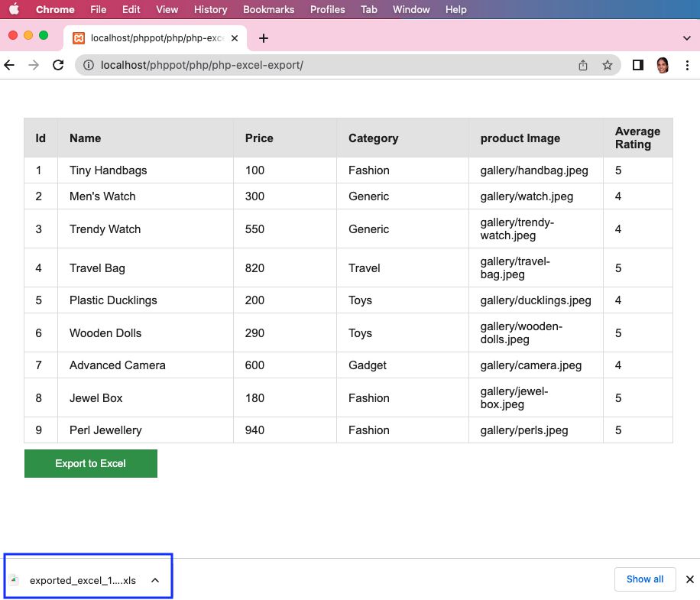This screenshot has width=700, height=600.
Task: Expand options for the exported_excel download
Action: [155, 580]
